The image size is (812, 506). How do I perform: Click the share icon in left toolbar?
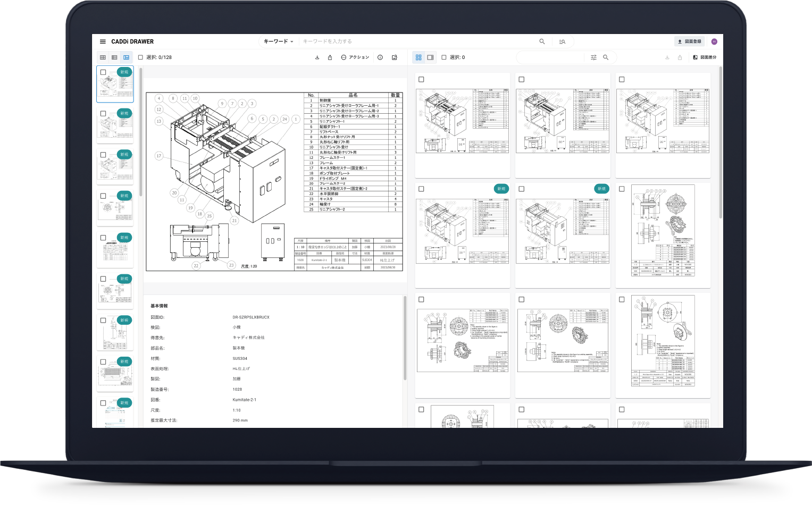pos(330,57)
